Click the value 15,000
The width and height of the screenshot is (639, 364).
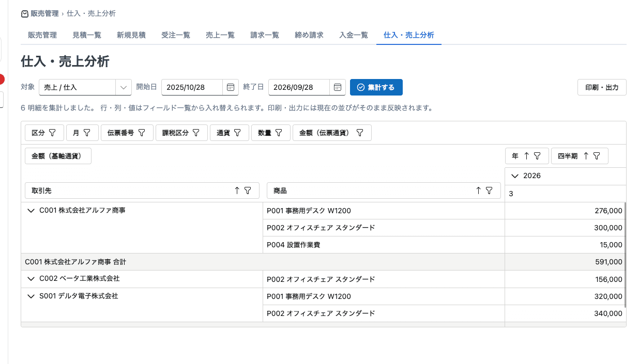pyautogui.click(x=611, y=245)
